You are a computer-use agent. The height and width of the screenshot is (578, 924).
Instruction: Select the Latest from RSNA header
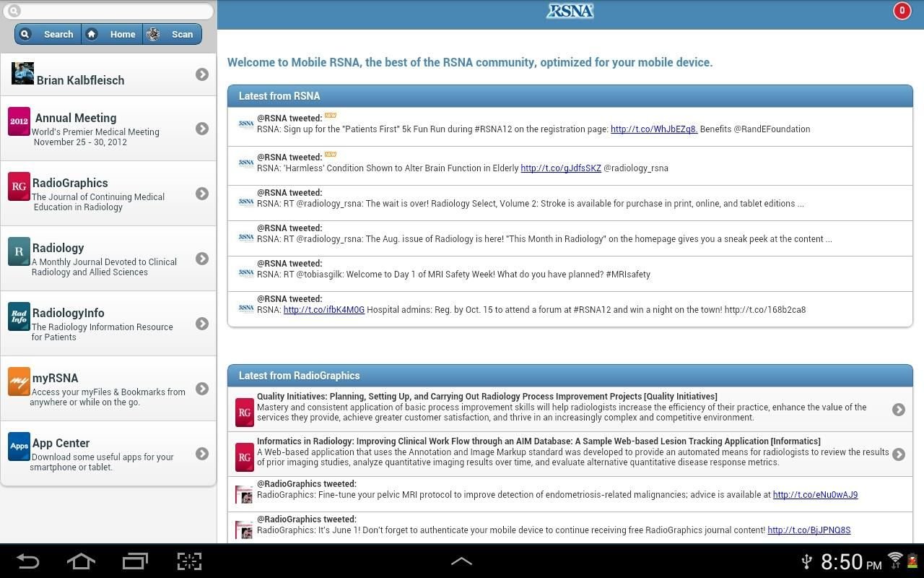[570, 96]
